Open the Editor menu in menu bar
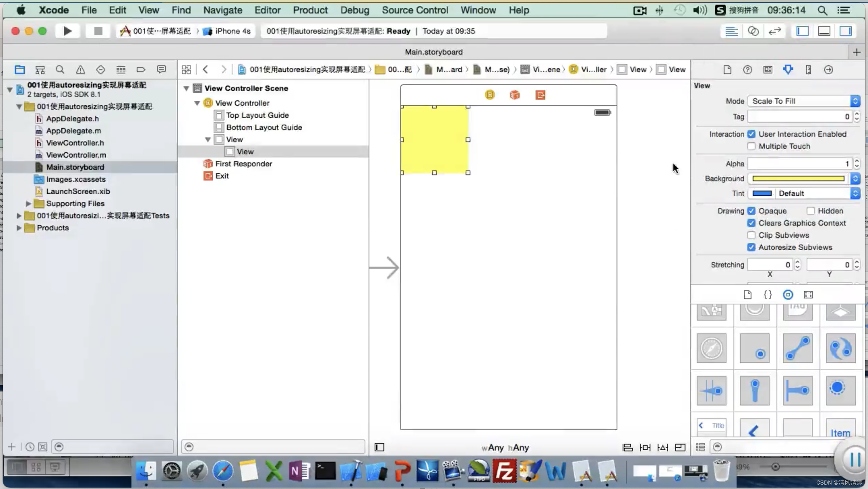The image size is (868, 489). coord(268,10)
